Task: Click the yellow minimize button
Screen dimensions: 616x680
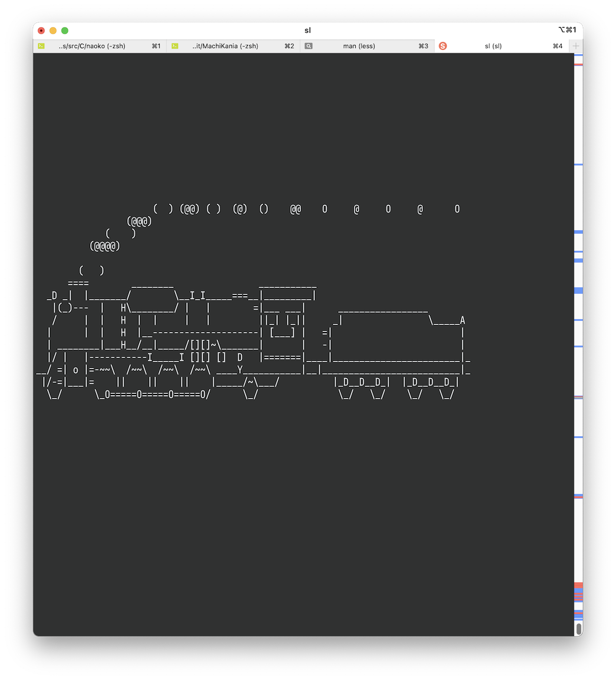Action: pyautogui.click(x=52, y=30)
